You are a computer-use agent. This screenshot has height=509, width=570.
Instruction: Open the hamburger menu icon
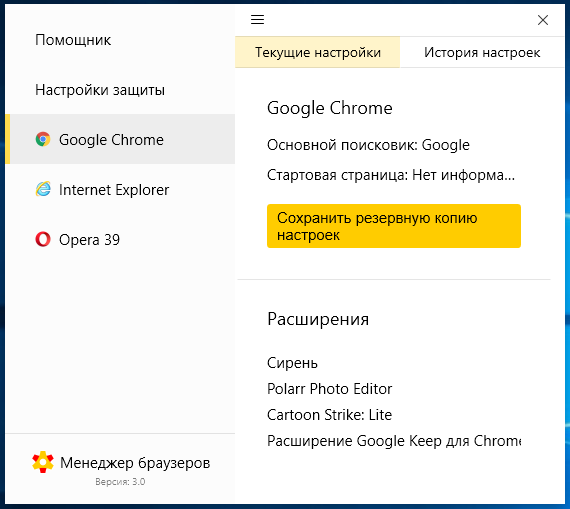pyautogui.click(x=257, y=19)
